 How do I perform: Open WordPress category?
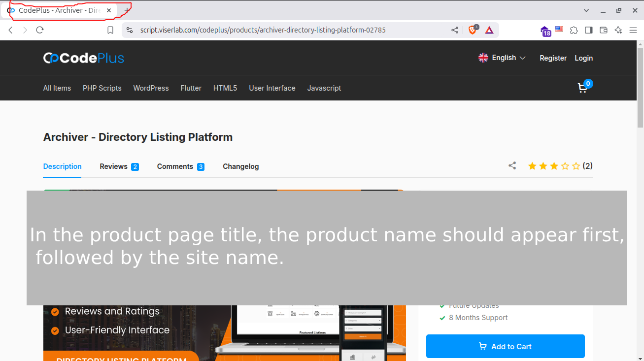[x=151, y=88]
